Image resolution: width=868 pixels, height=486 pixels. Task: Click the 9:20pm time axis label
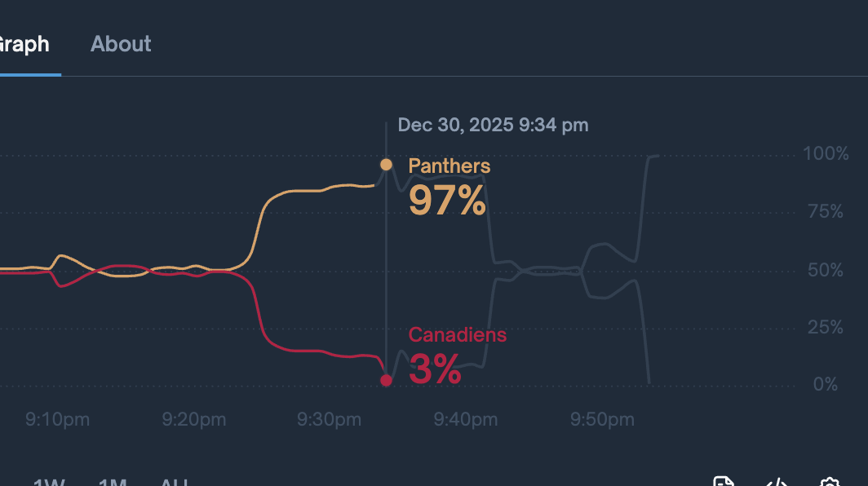[x=194, y=420]
